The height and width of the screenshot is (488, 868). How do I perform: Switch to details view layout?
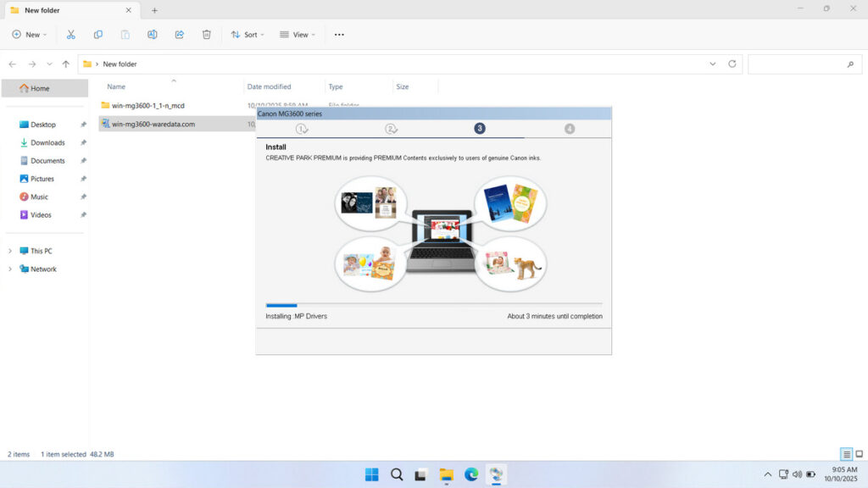coord(847,454)
